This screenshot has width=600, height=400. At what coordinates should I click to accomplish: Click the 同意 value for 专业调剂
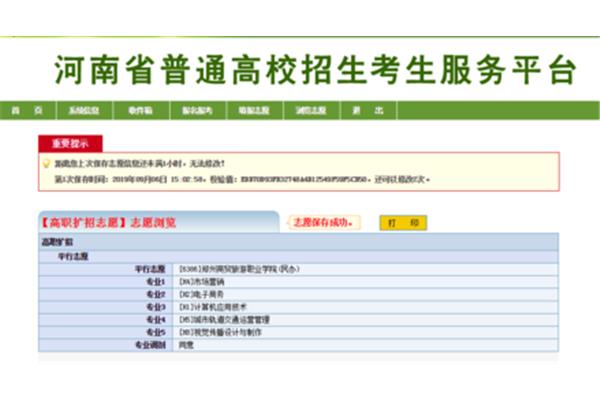[x=186, y=345]
